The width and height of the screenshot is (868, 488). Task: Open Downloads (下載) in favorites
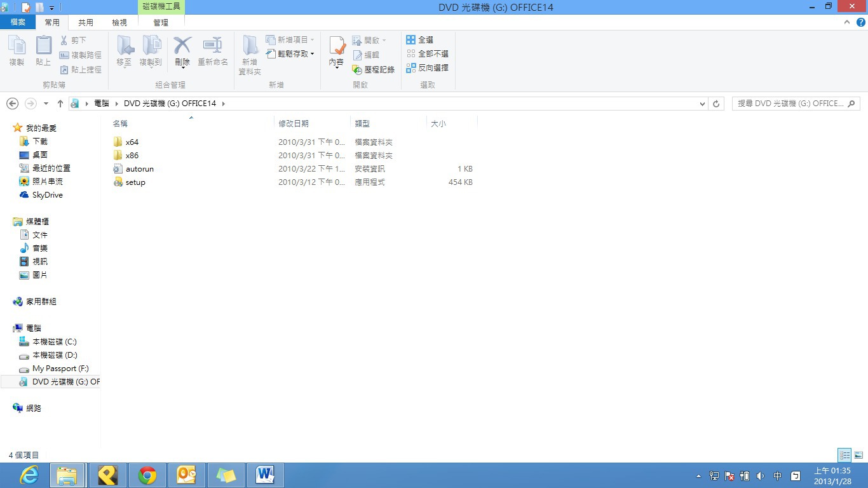[x=33, y=142]
